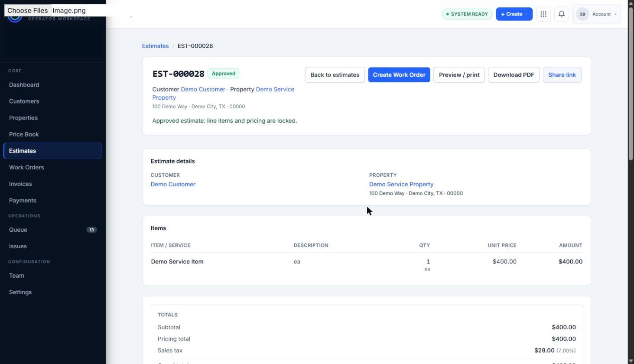Viewport: 634px width, 364px height.
Task: Click the Sales tax value $28.00
Action: (x=544, y=350)
